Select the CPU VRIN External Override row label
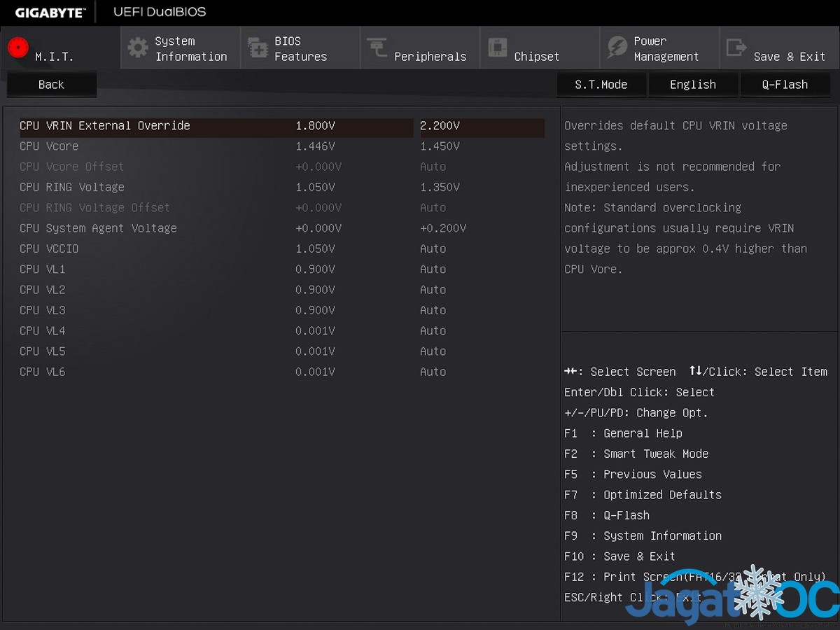 [x=105, y=126]
